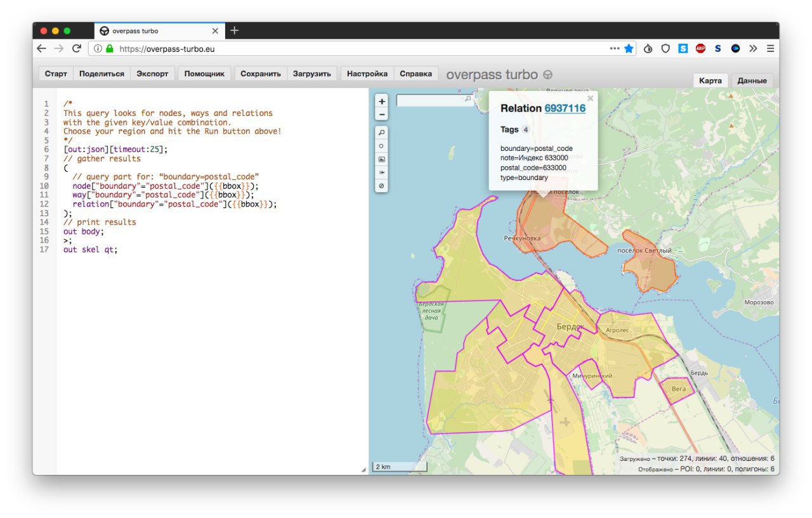The image size is (812, 518).
Task: Click the Загрузить load button
Action: point(312,74)
